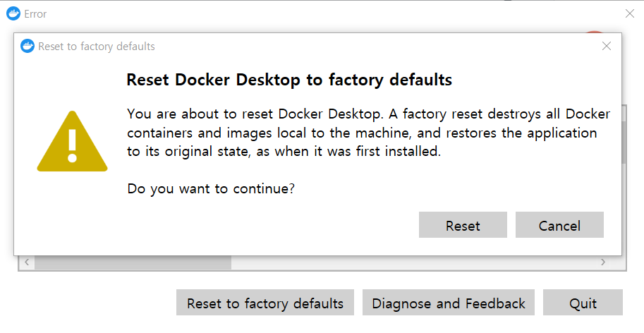Click the horizontal scrollbar right arrow
Viewport: 644px width, 333px height.
tap(603, 262)
